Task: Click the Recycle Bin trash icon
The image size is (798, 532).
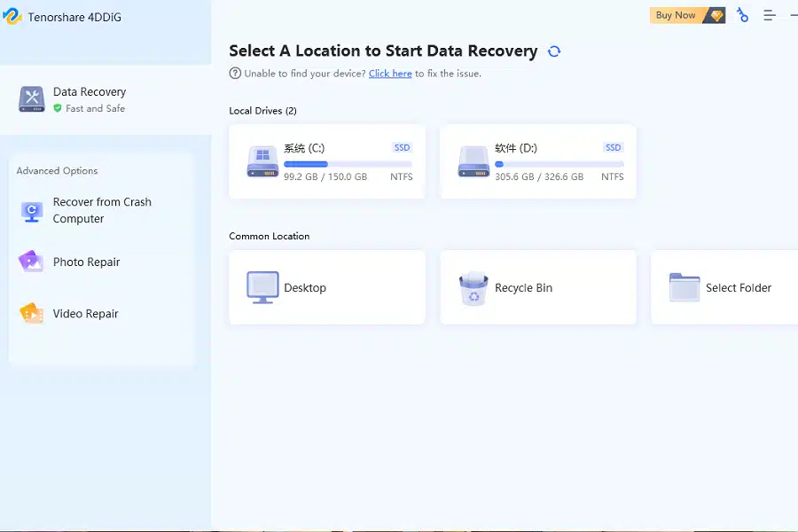Action: [x=473, y=288]
